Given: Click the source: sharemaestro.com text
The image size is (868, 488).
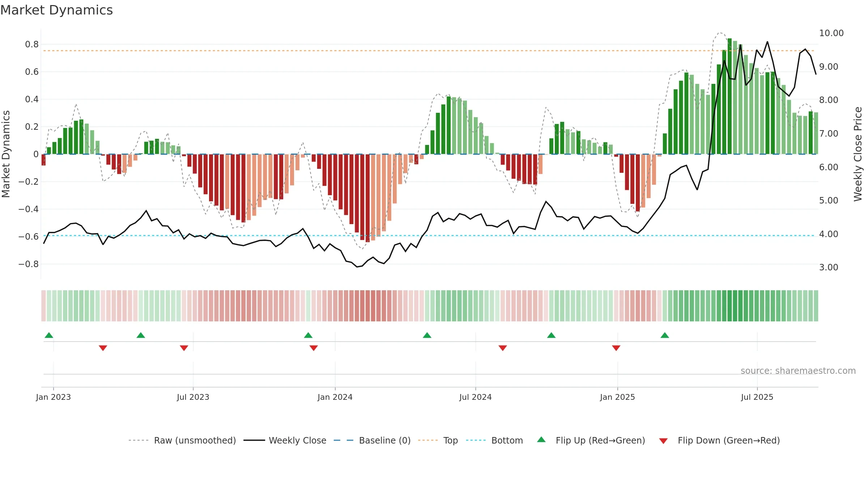Looking at the screenshot, I should tap(798, 371).
